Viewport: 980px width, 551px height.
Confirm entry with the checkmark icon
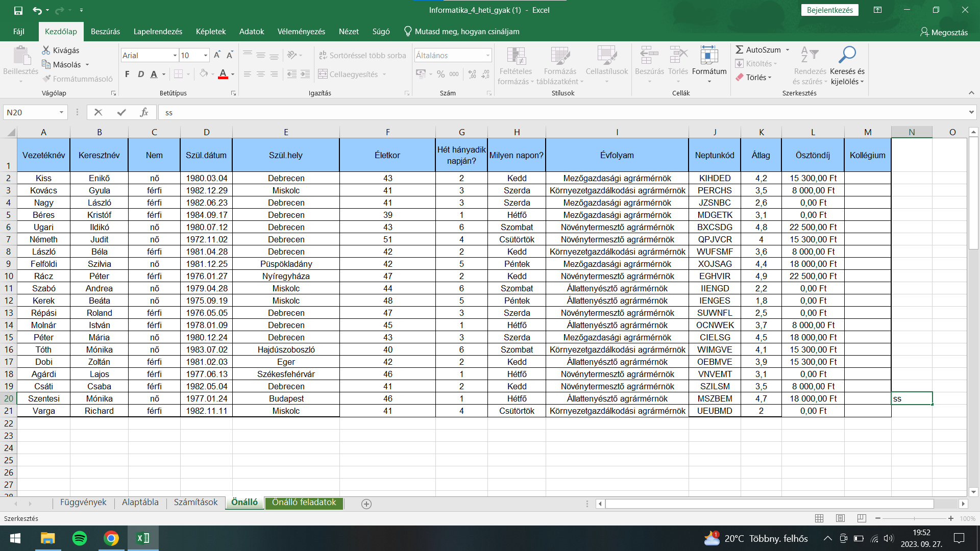(x=121, y=112)
